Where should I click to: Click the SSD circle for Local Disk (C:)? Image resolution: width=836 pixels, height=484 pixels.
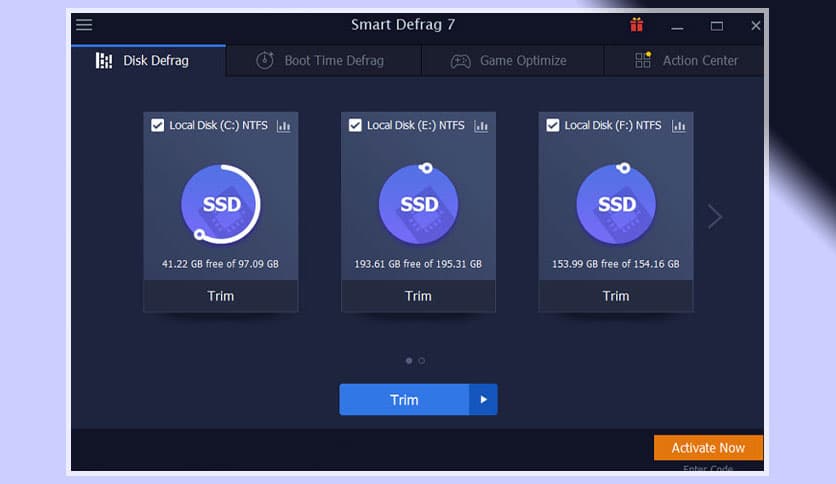[x=221, y=204]
